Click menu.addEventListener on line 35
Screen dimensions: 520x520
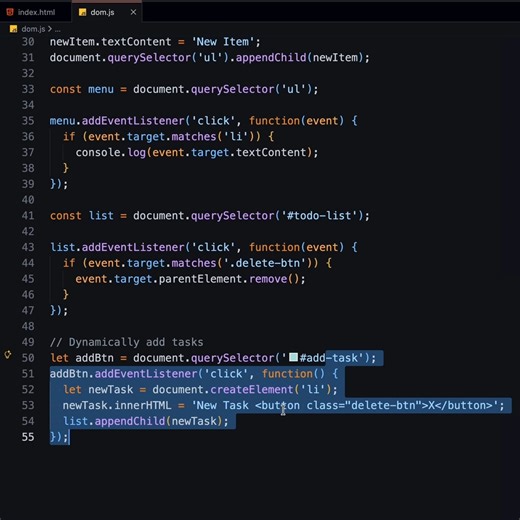(117, 121)
